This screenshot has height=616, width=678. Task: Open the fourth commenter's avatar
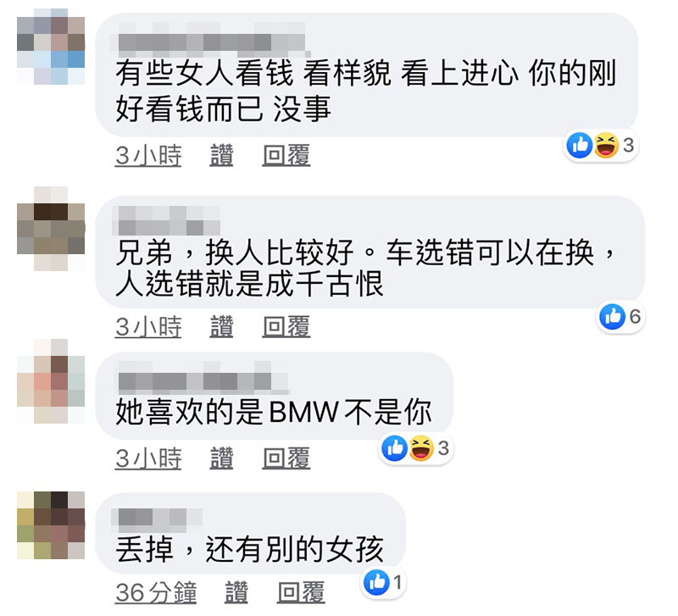tap(51, 525)
